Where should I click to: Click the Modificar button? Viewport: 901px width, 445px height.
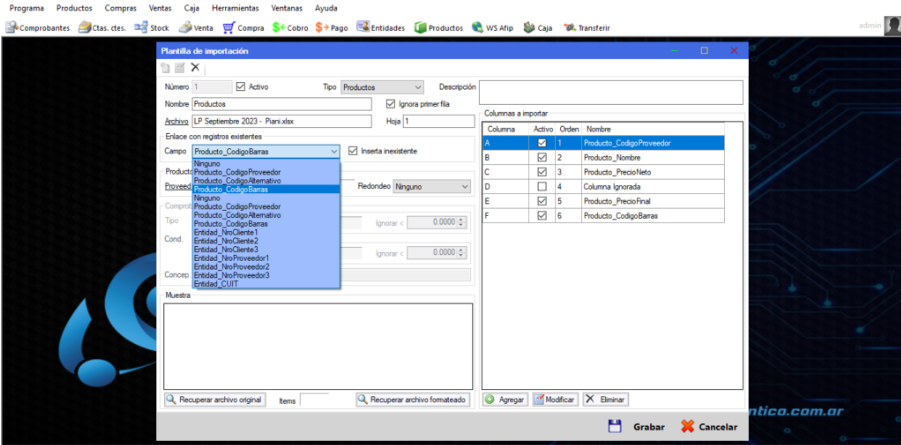555,400
